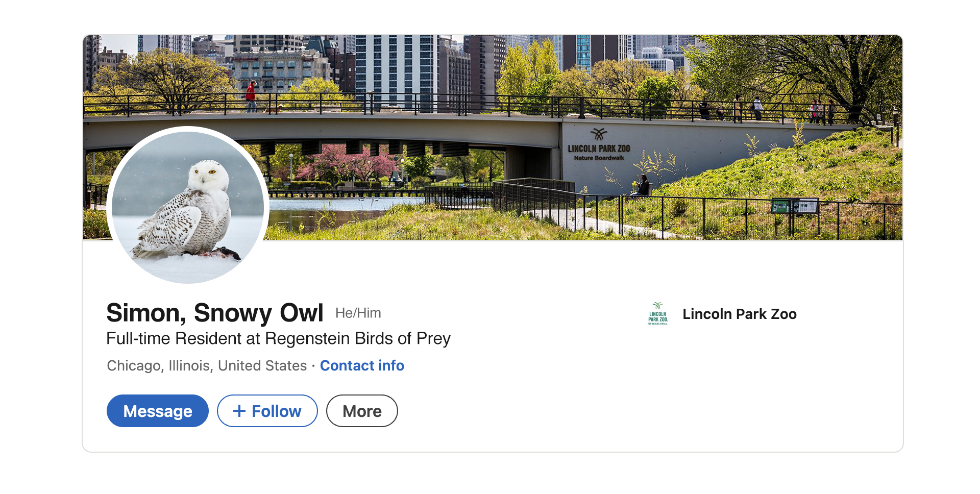
Task: Click the name heading Simon, Snowy Owl
Action: tap(215, 312)
